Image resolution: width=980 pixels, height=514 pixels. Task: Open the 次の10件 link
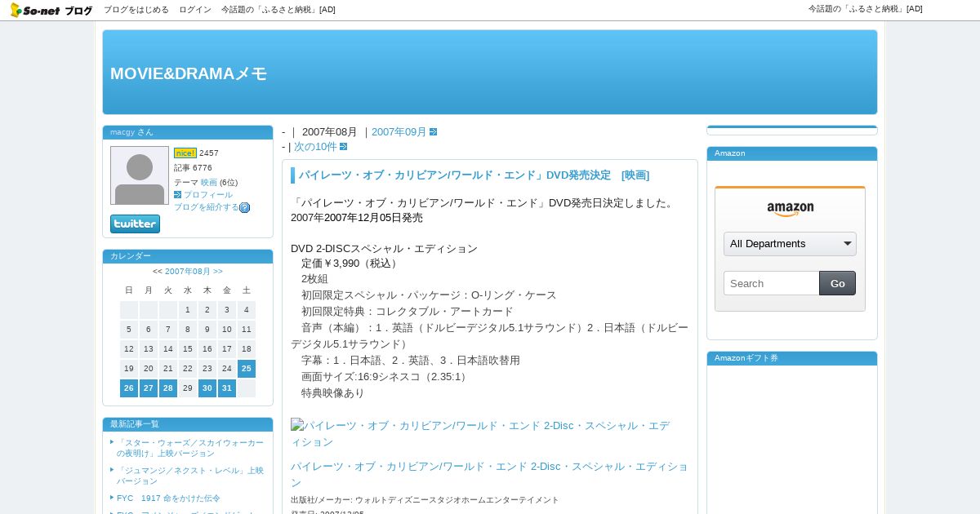315,147
